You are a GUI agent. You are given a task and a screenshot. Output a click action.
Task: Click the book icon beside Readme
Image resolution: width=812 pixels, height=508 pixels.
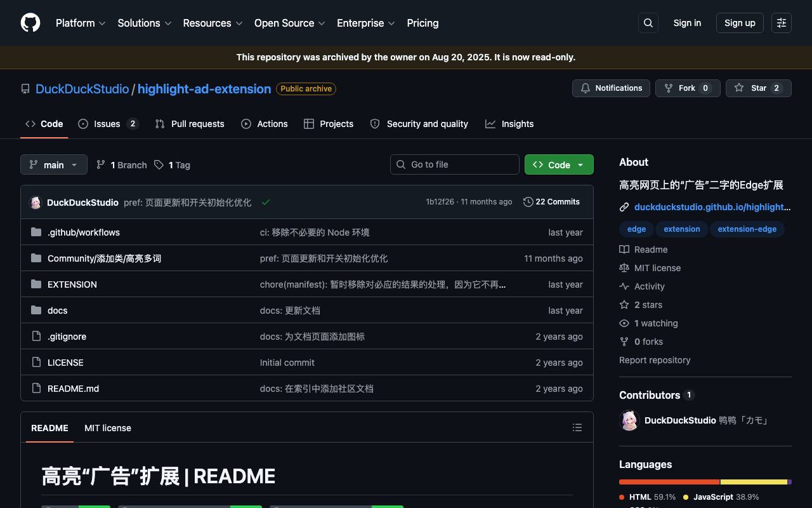[x=624, y=250]
